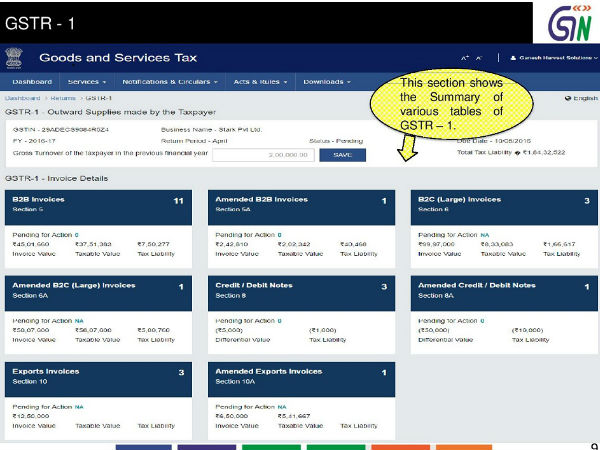Screen dimensions: 600x450
Task: Click the decrease font size A- icon
Action: [479, 59]
